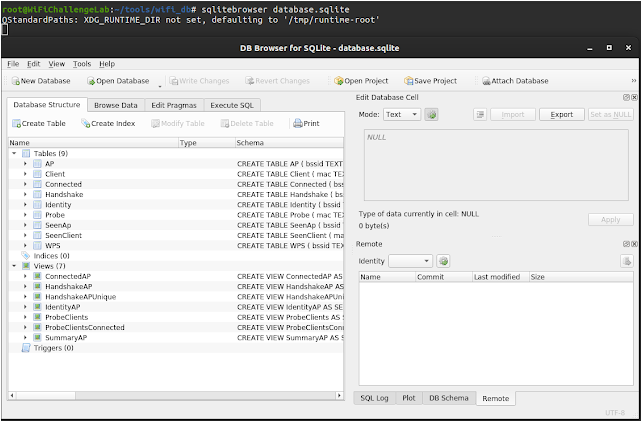Open the Edit menu
The image size is (642, 422).
tap(34, 64)
